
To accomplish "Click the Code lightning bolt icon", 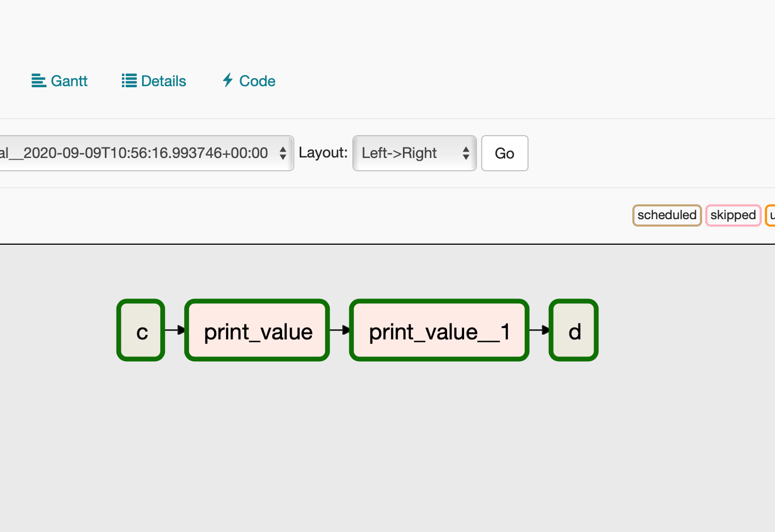I will point(228,80).
